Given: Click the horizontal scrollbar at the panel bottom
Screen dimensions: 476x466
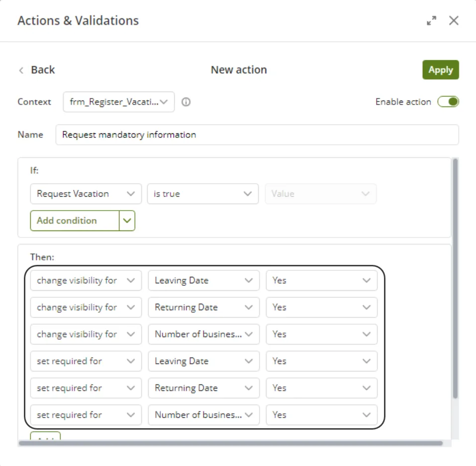Looking at the screenshot, I should [230, 443].
